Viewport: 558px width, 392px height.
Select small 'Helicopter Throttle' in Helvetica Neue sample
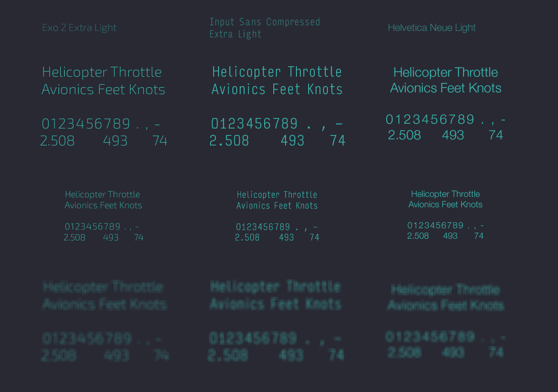point(446,194)
